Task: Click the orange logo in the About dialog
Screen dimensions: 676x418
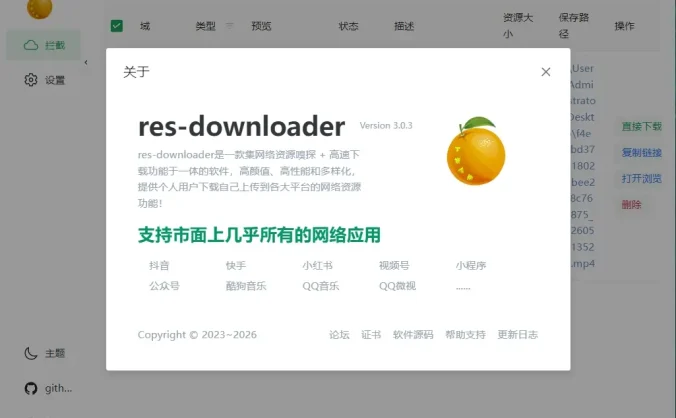Action: point(476,151)
